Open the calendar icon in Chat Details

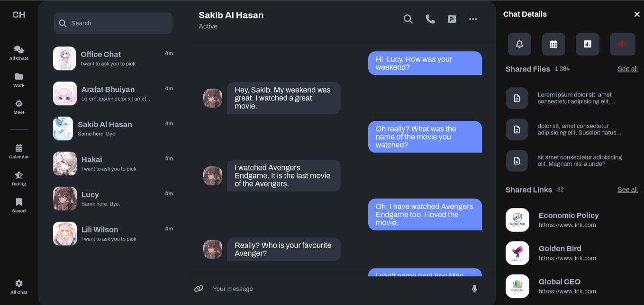553,44
